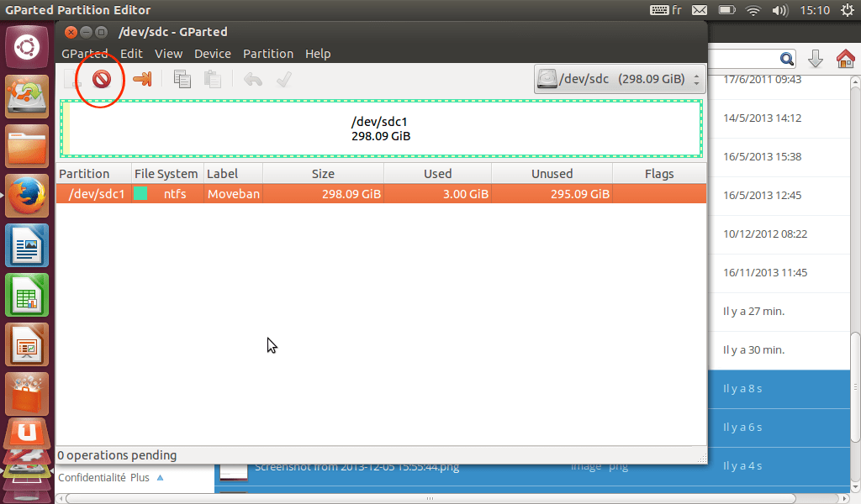The image size is (861, 504).
Task: Open Ubuntu One from the launcher
Action: [x=27, y=435]
